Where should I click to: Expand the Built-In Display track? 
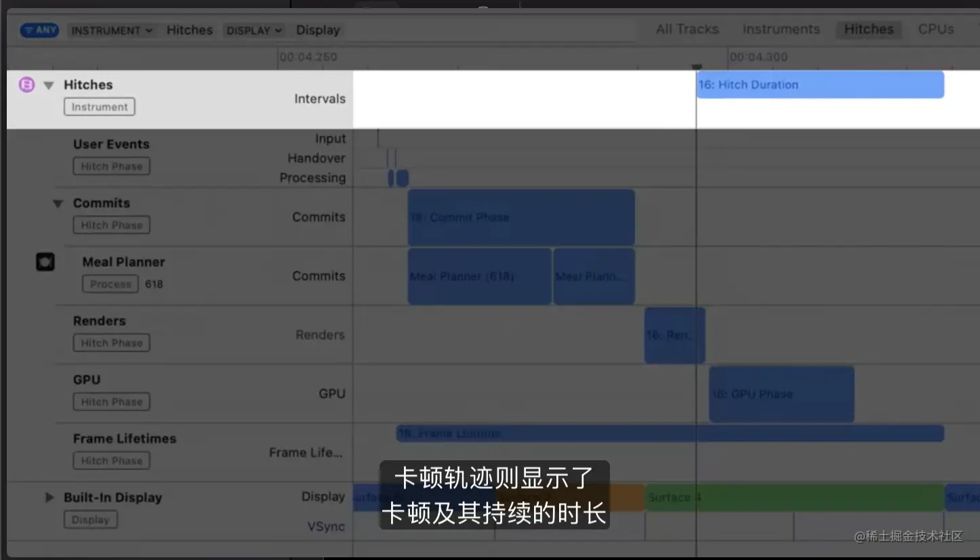48,497
